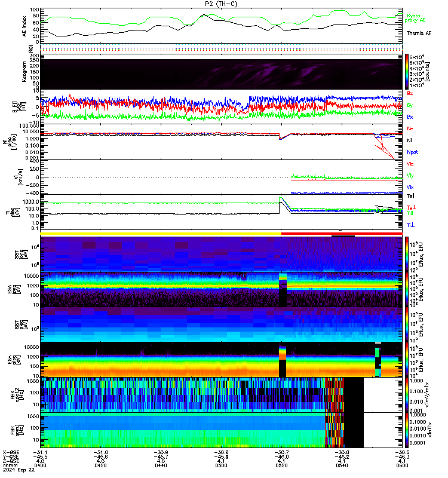Click the blue Bx legend label
The height and width of the screenshot is (478, 448).
click(x=410, y=117)
